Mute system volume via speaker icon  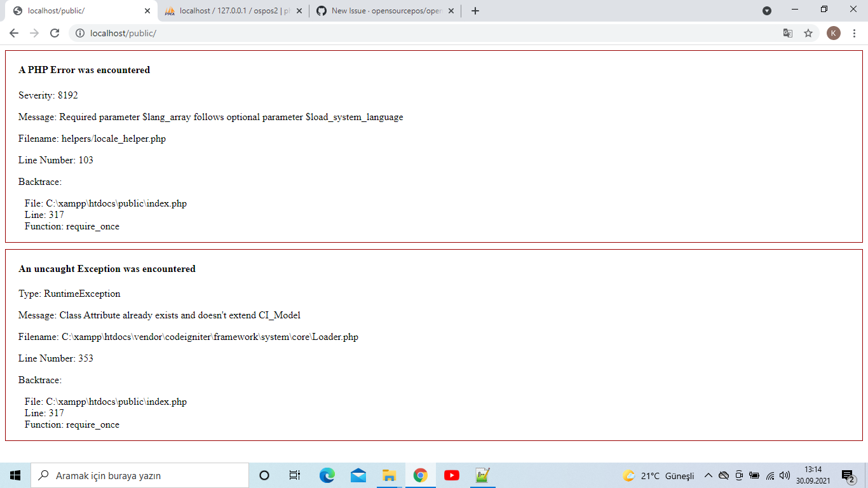783,475
